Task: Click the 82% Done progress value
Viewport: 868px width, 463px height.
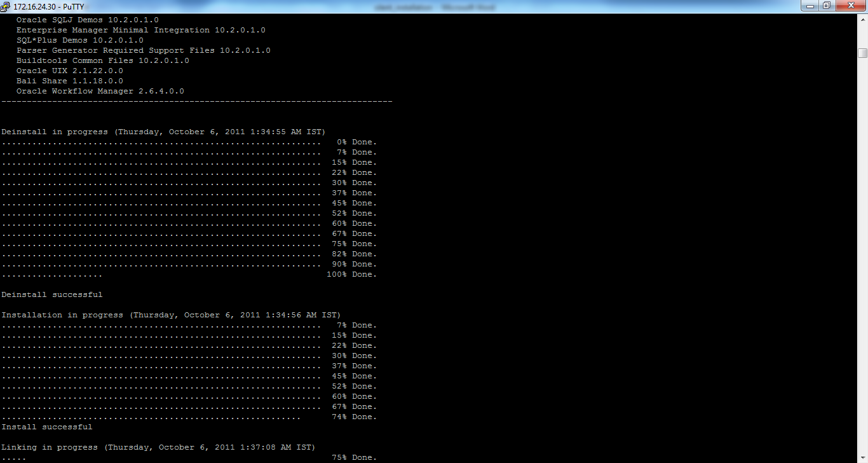Action: click(x=354, y=254)
